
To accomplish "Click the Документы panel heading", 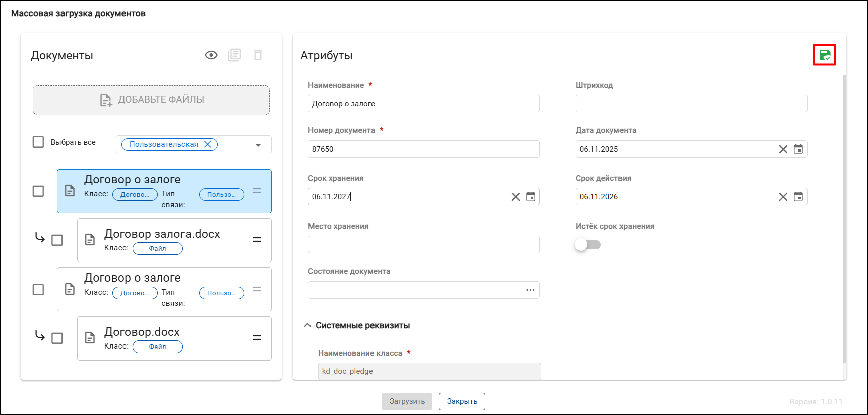I will coord(62,55).
